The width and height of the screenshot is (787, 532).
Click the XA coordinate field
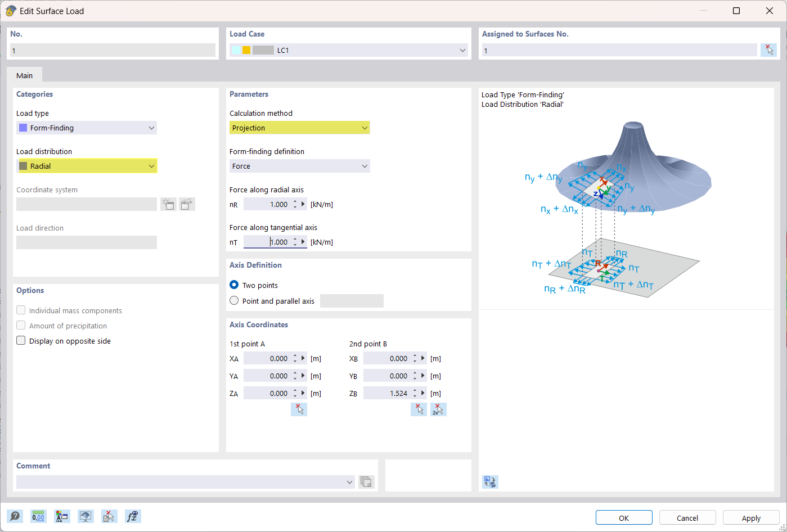[x=267, y=358]
